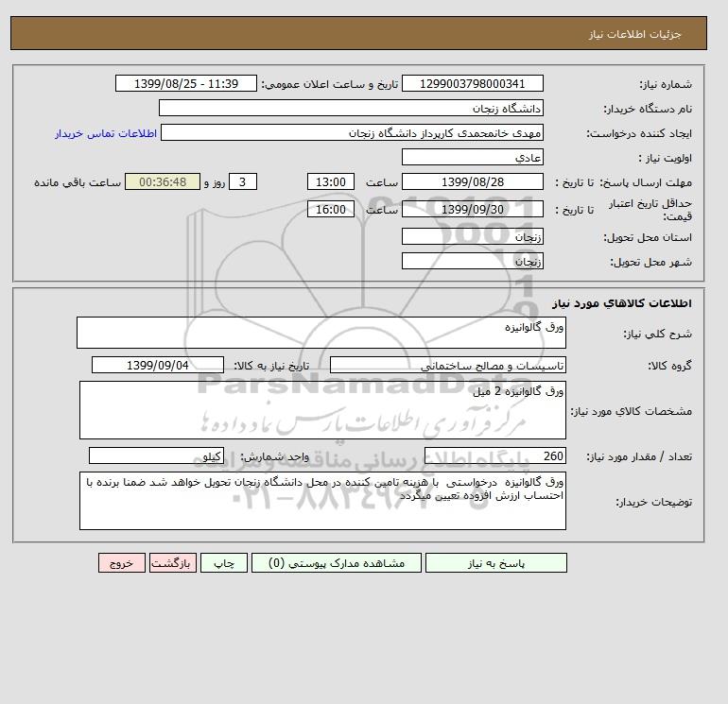Click the validity time field 16:00
Viewport: 728px width, 704px height.
(331, 209)
